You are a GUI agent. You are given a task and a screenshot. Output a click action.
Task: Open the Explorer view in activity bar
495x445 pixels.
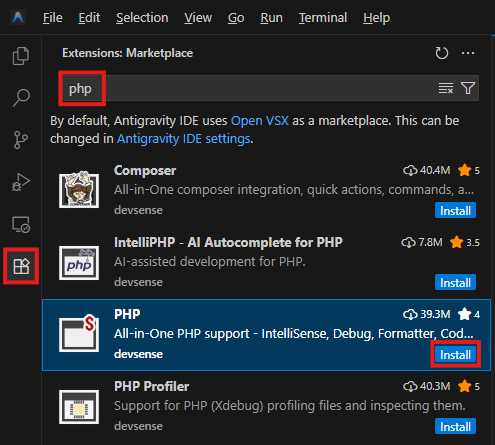pyautogui.click(x=21, y=56)
